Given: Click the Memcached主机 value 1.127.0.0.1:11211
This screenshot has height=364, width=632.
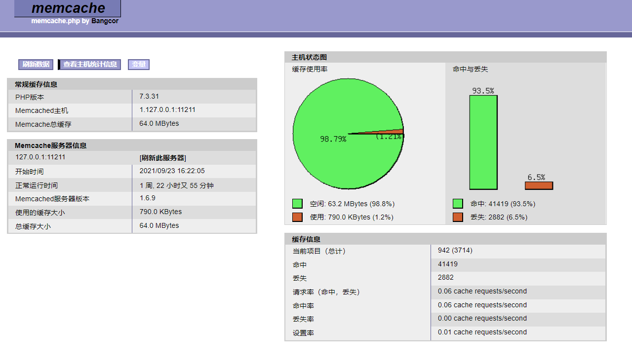Looking at the screenshot, I should 167,110.
